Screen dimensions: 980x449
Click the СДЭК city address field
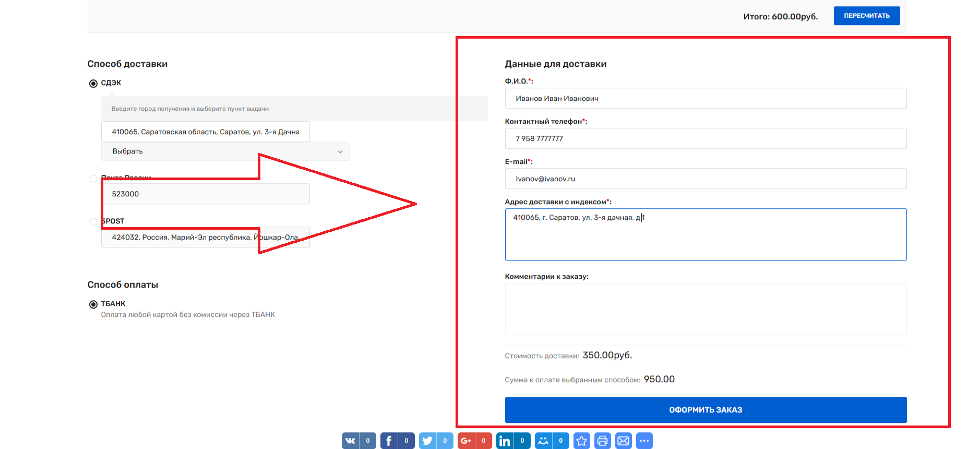(205, 132)
